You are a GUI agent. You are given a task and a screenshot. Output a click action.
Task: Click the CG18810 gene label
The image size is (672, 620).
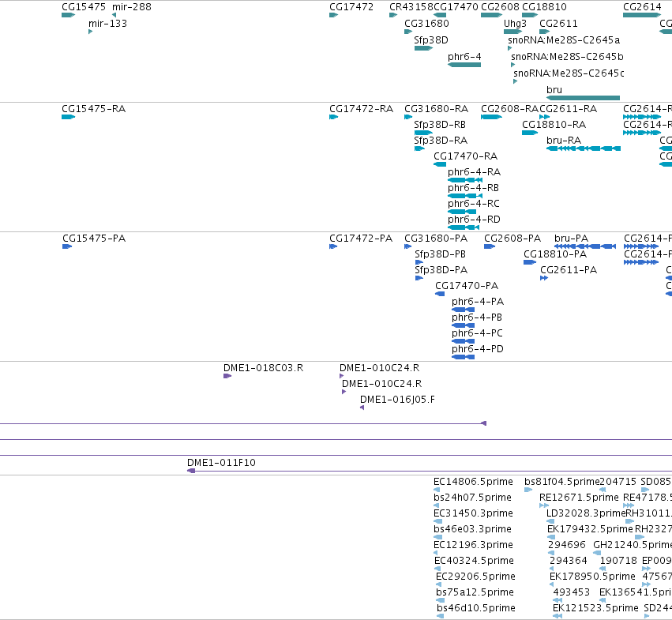[x=544, y=7]
